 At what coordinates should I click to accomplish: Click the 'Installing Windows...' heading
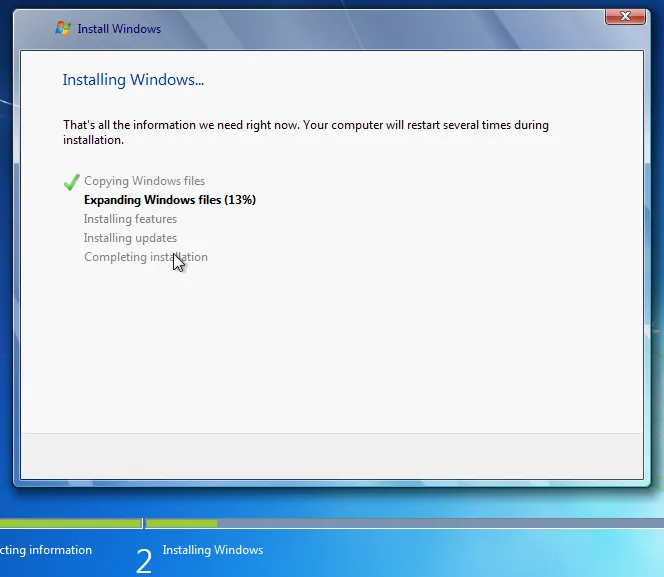click(x=133, y=80)
